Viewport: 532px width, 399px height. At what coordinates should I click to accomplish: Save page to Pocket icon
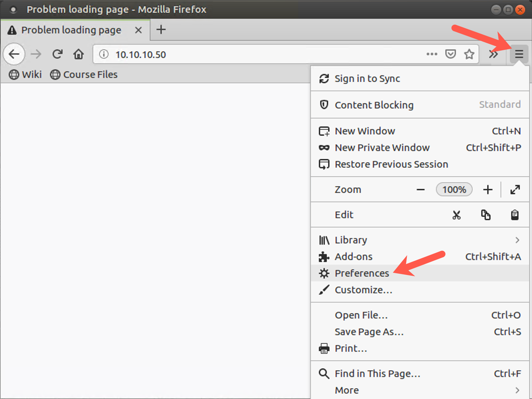(x=450, y=54)
